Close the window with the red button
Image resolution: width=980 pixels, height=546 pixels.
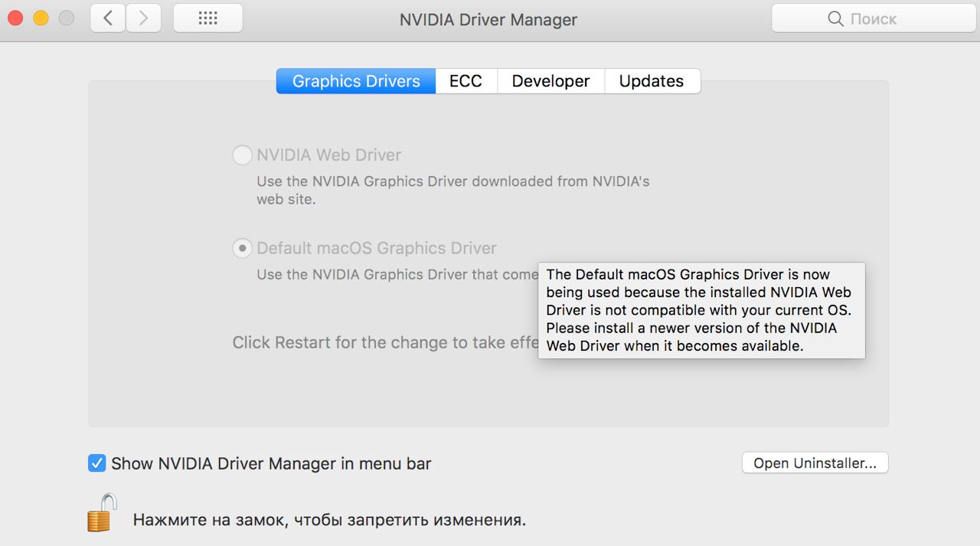(15, 18)
